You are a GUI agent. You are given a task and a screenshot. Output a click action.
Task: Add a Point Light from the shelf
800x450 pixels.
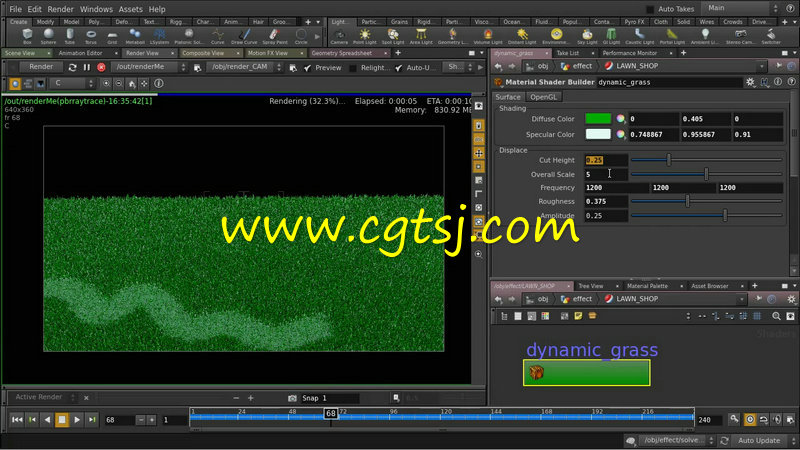[x=365, y=36]
